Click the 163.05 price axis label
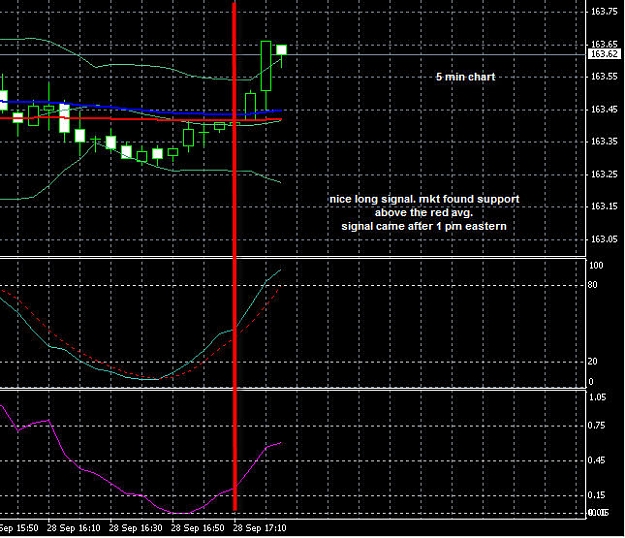The height and width of the screenshot is (538, 625). [x=604, y=239]
